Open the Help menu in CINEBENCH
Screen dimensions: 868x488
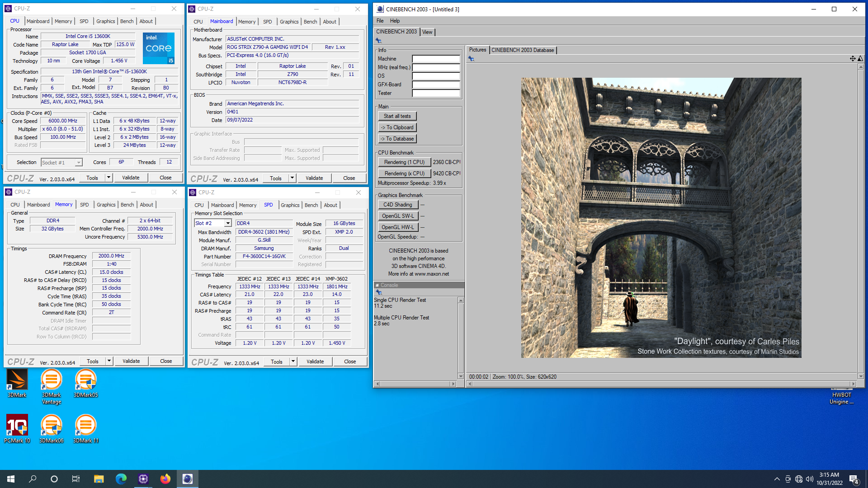(395, 21)
